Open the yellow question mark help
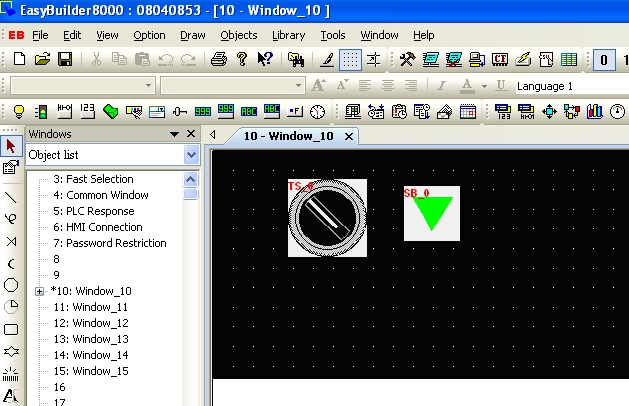The height and width of the screenshot is (406, 629). click(x=242, y=59)
